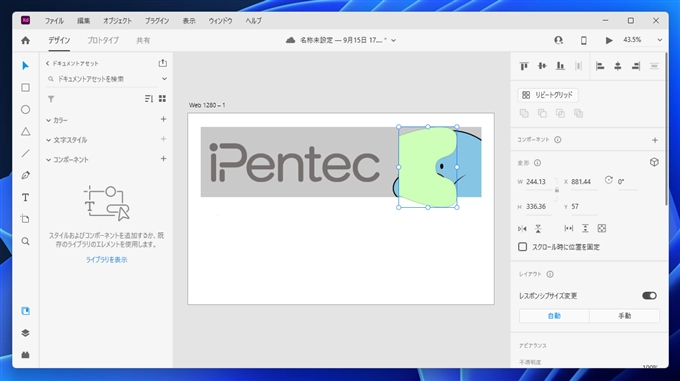The image size is (680, 381).
Task: Open mobile device preview
Action: click(x=584, y=40)
